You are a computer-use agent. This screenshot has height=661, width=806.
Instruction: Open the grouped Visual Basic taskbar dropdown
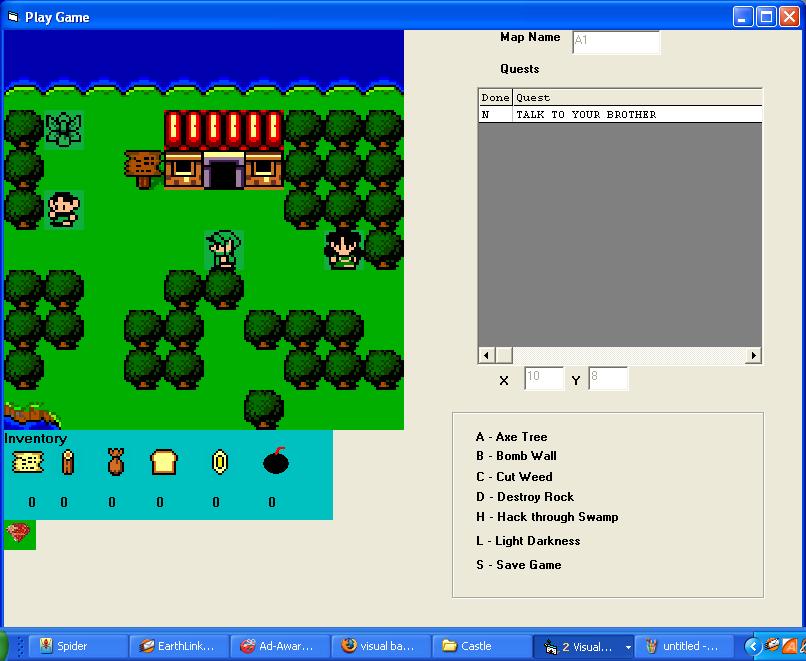[628, 647]
